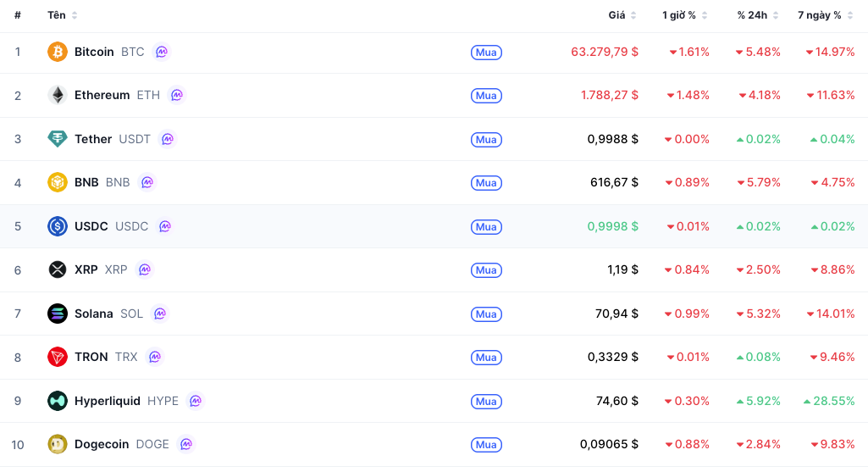Screen dimensions: 868x472
Task: Open the Tether coin logo
Action: (x=57, y=138)
